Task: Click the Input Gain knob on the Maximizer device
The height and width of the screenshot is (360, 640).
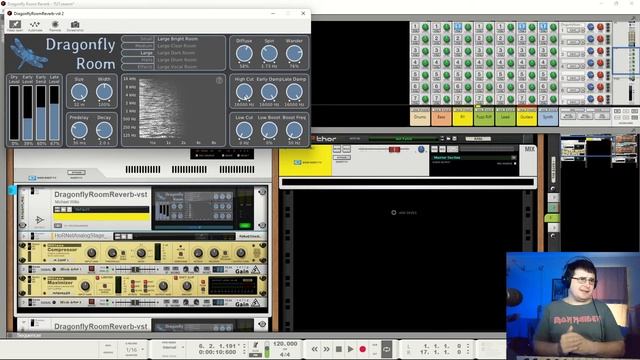Action: pos(85,286)
